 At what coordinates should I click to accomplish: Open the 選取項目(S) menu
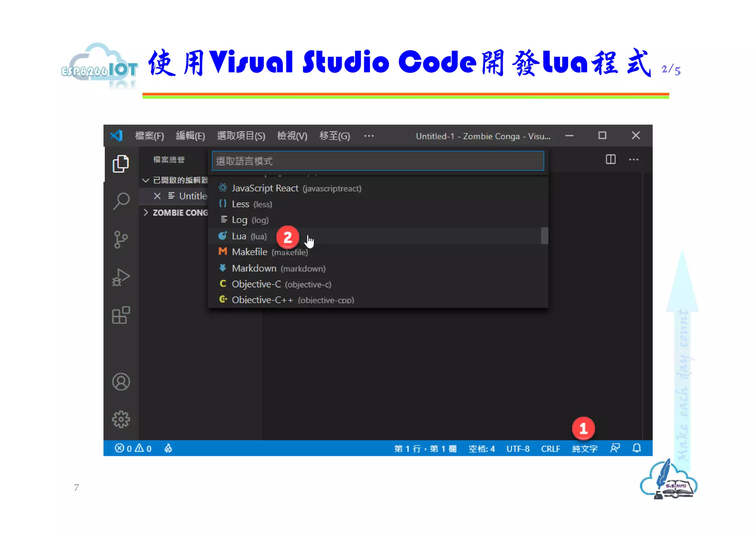pos(241,136)
